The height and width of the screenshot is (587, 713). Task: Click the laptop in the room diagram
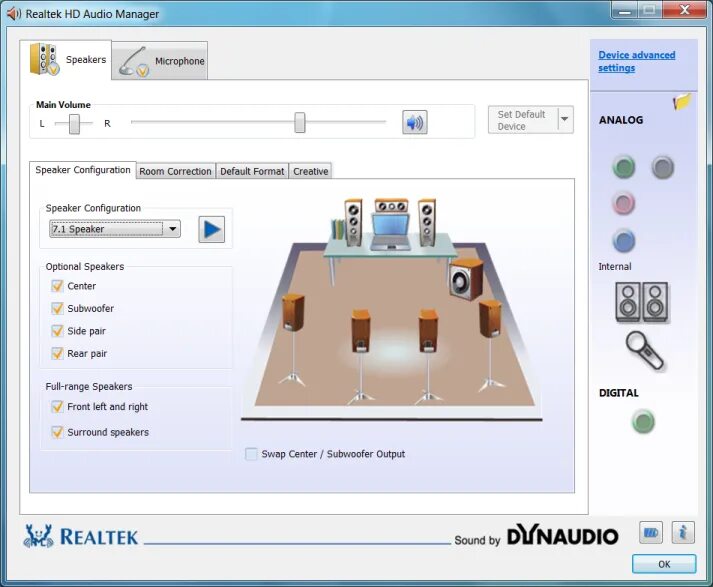coord(391,232)
